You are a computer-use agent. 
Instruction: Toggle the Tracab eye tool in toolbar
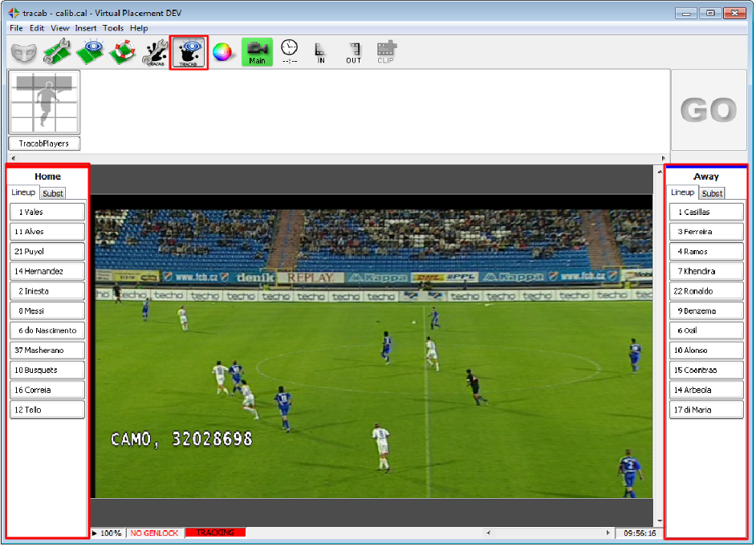click(189, 52)
